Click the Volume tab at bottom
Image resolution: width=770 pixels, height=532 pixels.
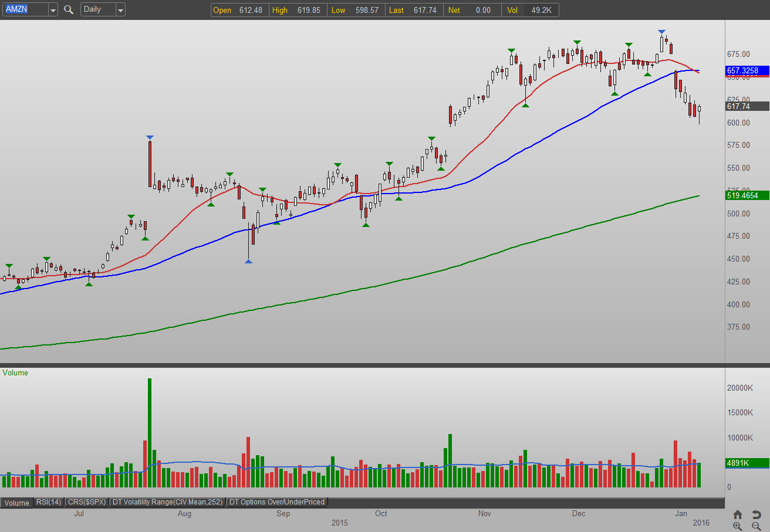tap(17, 503)
